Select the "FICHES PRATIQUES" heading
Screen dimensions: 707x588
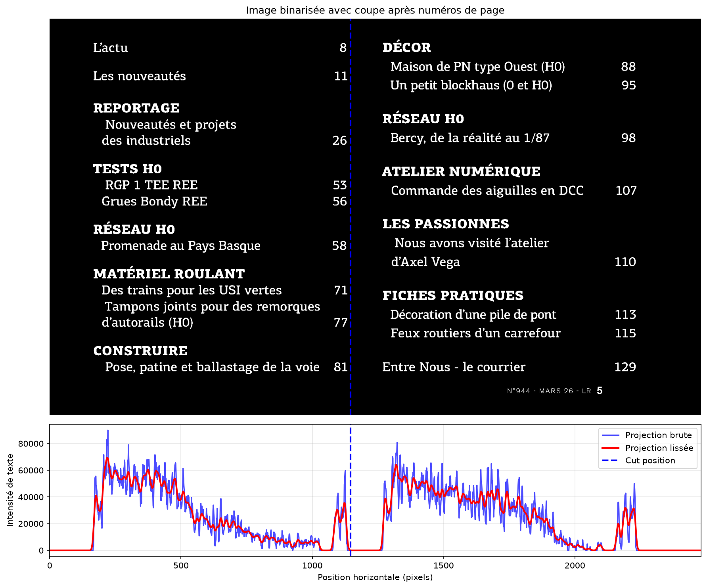click(x=453, y=295)
